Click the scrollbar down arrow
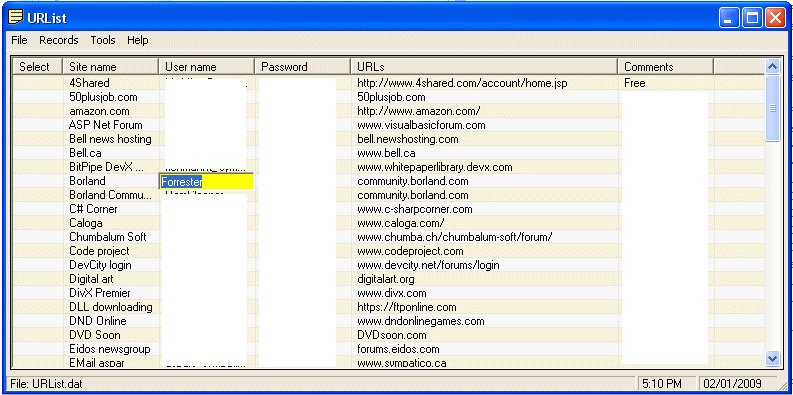 click(x=772, y=358)
